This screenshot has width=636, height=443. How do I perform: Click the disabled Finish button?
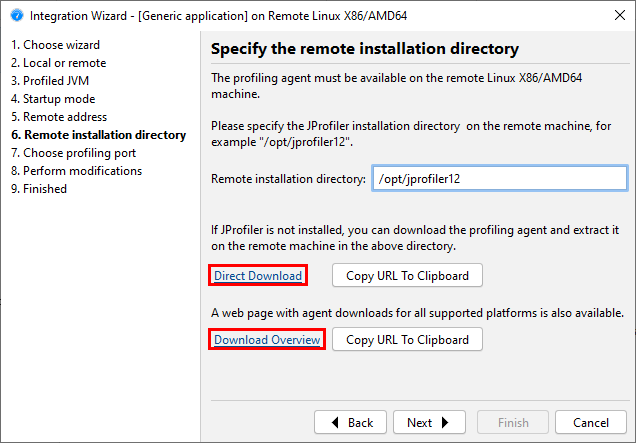click(x=513, y=422)
